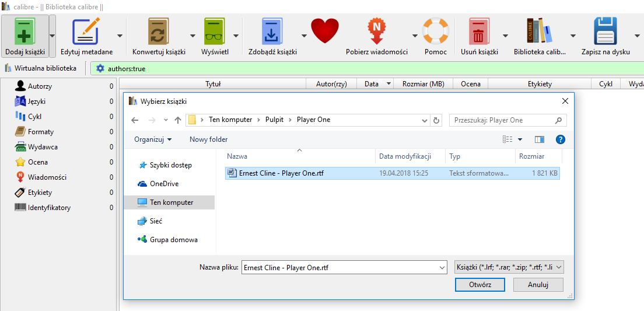
Task: Expand Usuń książki dropdown arrow
Action: coord(505,36)
